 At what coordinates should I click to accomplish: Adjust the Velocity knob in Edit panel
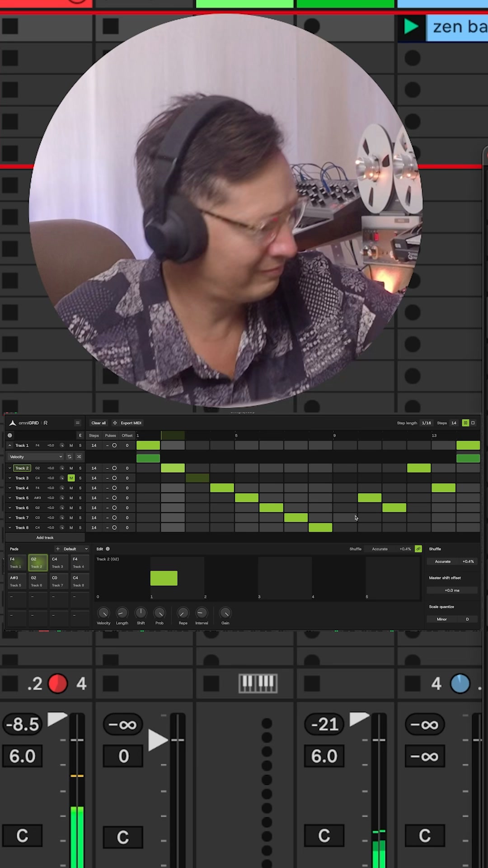103,613
